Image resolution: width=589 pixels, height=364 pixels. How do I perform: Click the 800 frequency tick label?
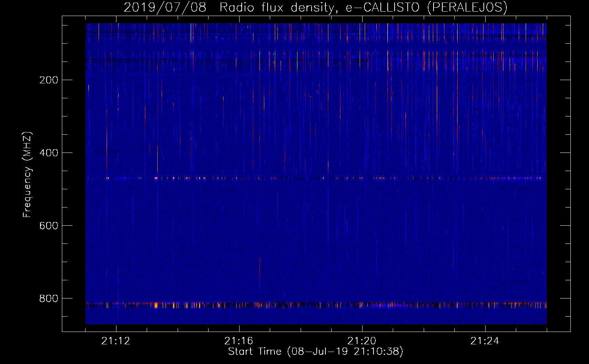point(49,298)
